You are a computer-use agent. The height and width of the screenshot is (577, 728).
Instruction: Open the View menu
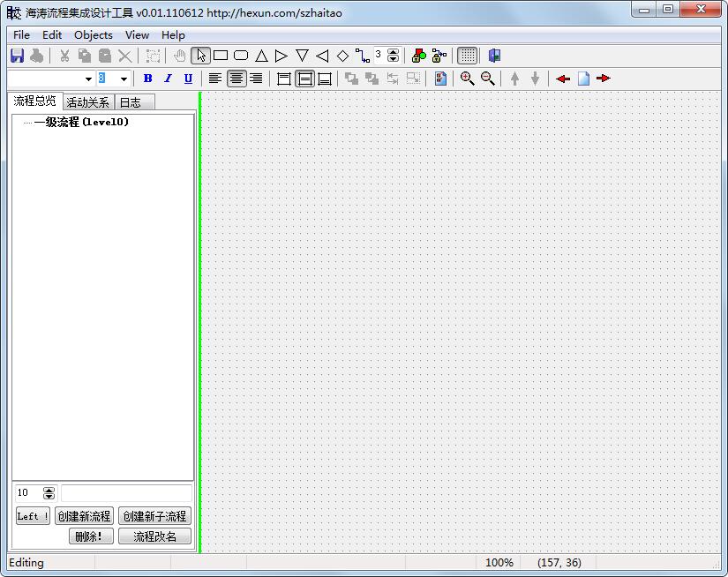(x=137, y=34)
